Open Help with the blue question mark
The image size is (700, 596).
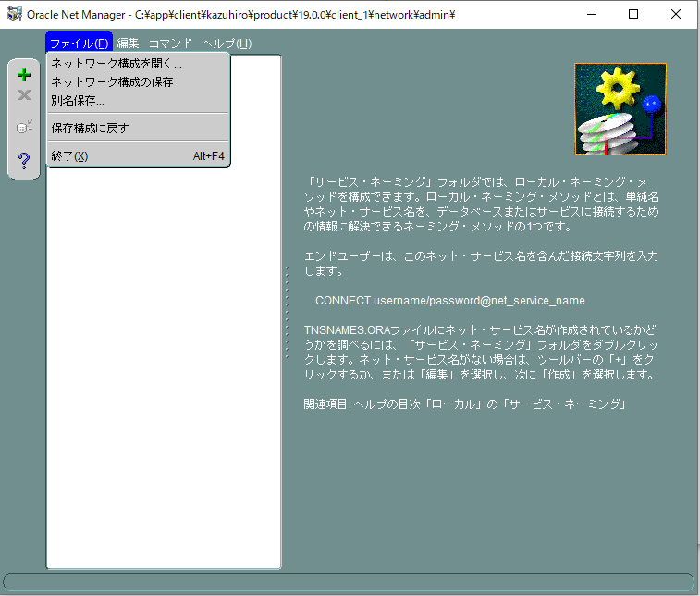point(24,161)
